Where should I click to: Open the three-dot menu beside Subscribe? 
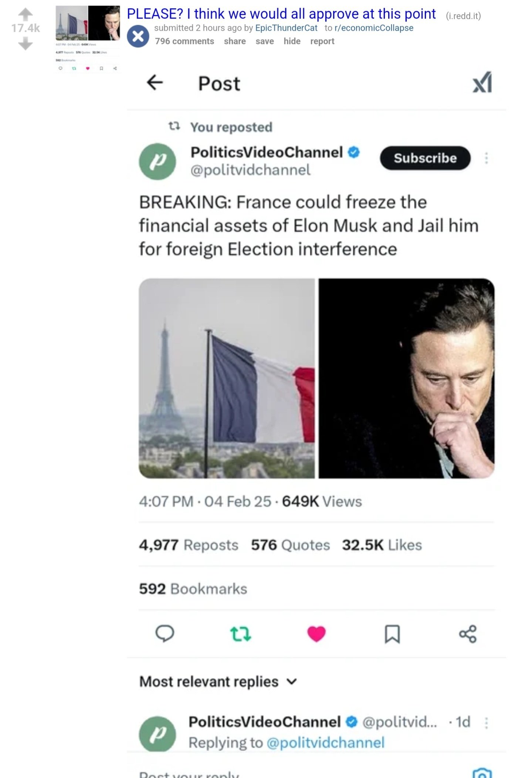pyautogui.click(x=487, y=158)
